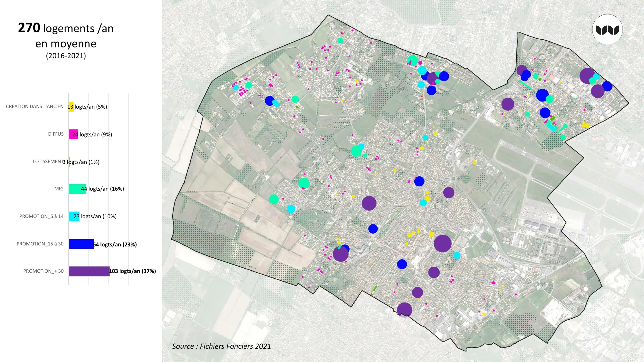Click the 'CREATION DANS L'ANCIEN' category label
644x362 pixels.
point(35,107)
